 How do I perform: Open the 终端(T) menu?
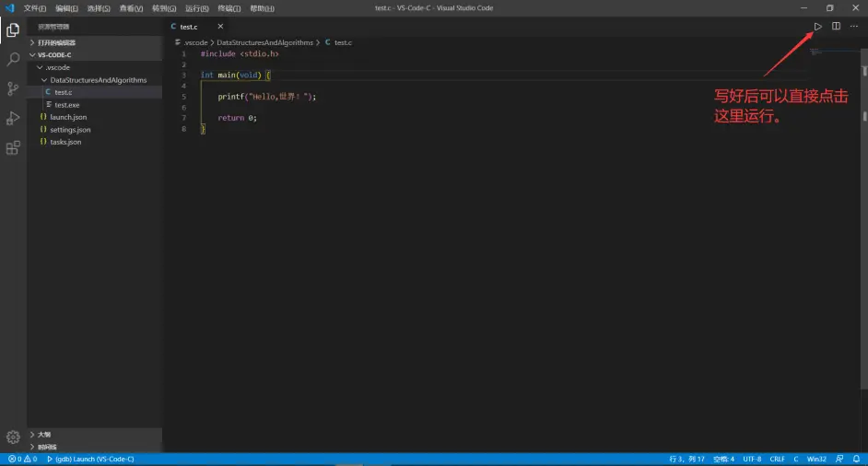point(229,8)
